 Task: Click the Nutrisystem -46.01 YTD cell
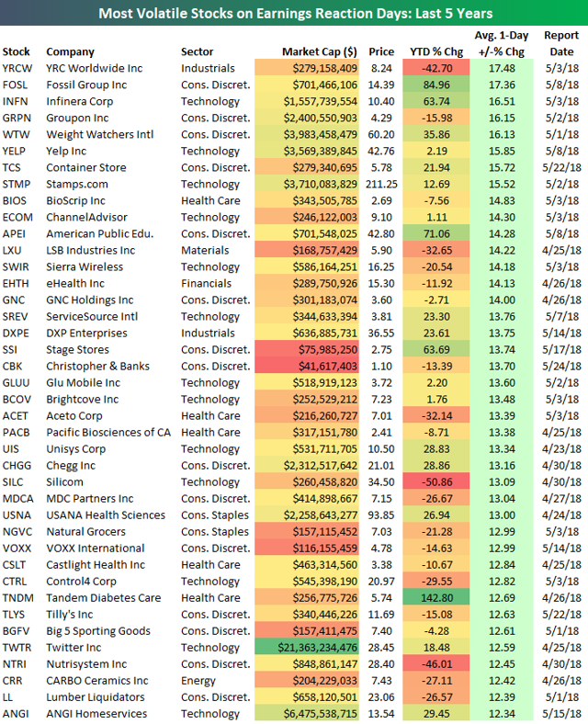tap(436, 664)
